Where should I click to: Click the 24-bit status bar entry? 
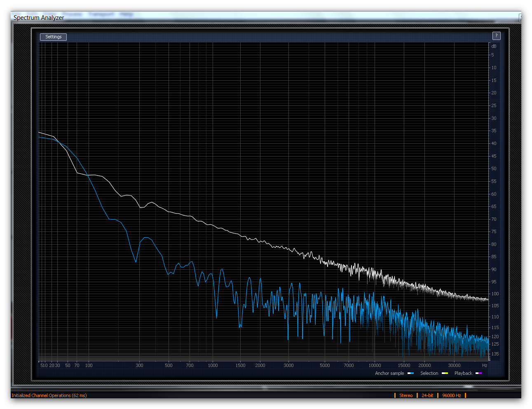click(x=427, y=395)
